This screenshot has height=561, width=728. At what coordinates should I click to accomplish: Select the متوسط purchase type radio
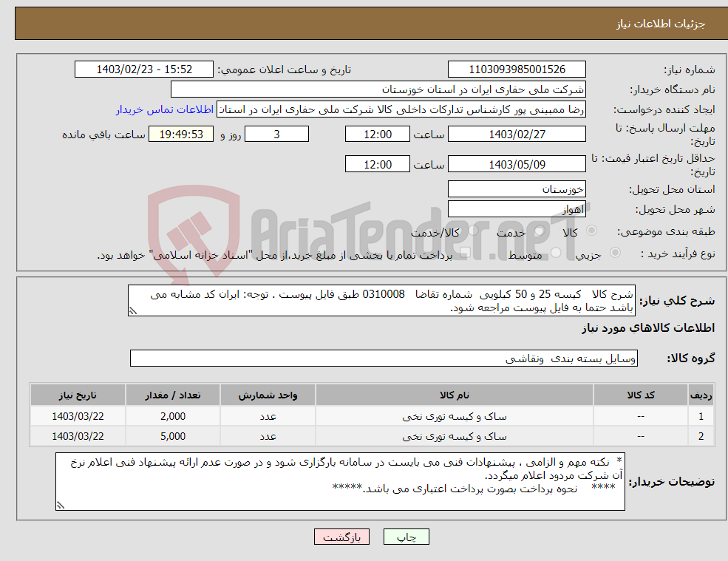click(555, 253)
